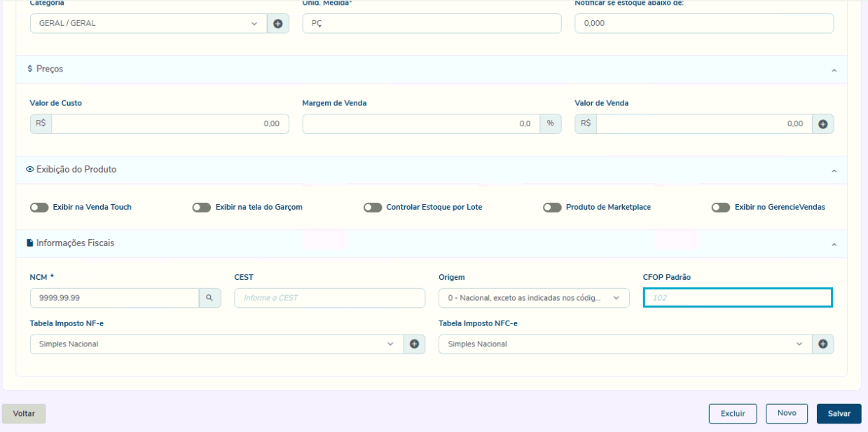
Task: Toggle Exibir na Venda Touch switch
Action: (x=39, y=208)
